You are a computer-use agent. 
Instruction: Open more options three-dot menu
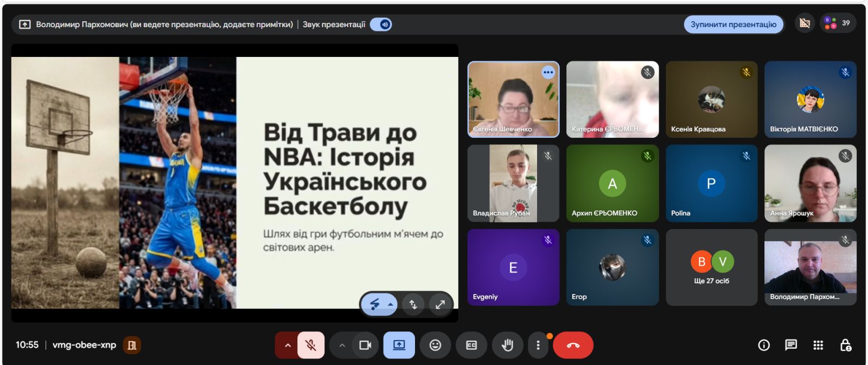[538, 345]
